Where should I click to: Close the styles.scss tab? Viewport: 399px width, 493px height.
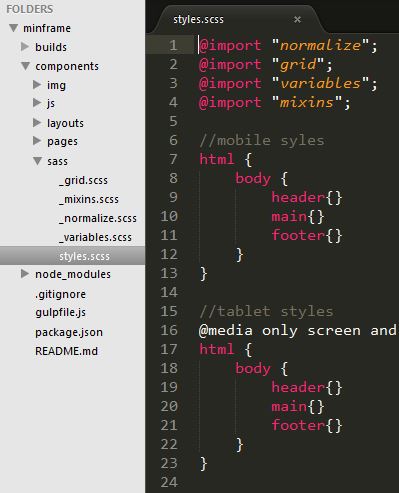(297, 19)
